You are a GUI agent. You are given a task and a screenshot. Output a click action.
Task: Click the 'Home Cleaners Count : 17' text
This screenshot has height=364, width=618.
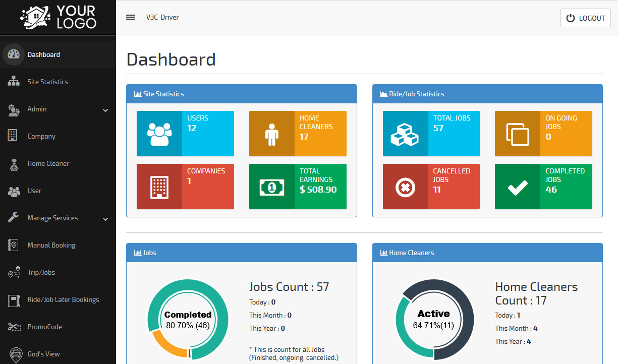(536, 293)
